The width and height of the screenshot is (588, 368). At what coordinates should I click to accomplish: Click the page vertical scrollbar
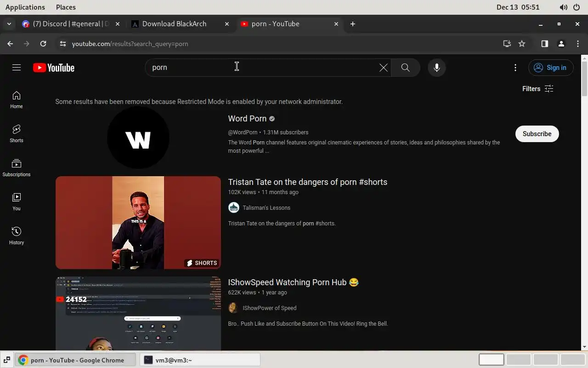[584, 79]
